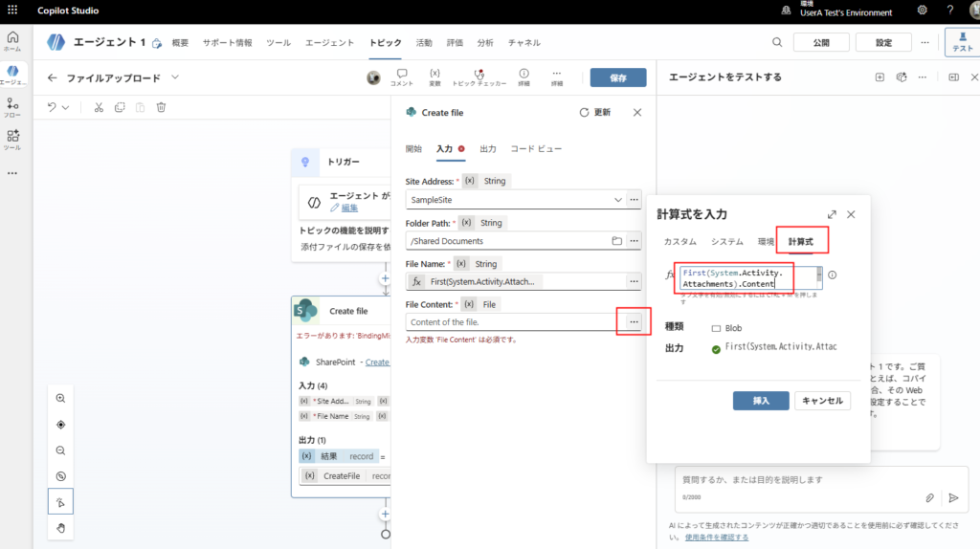The width and height of the screenshot is (980, 549).
Task: Click キャンセル in formula dialog
Action: coord(822,401)
